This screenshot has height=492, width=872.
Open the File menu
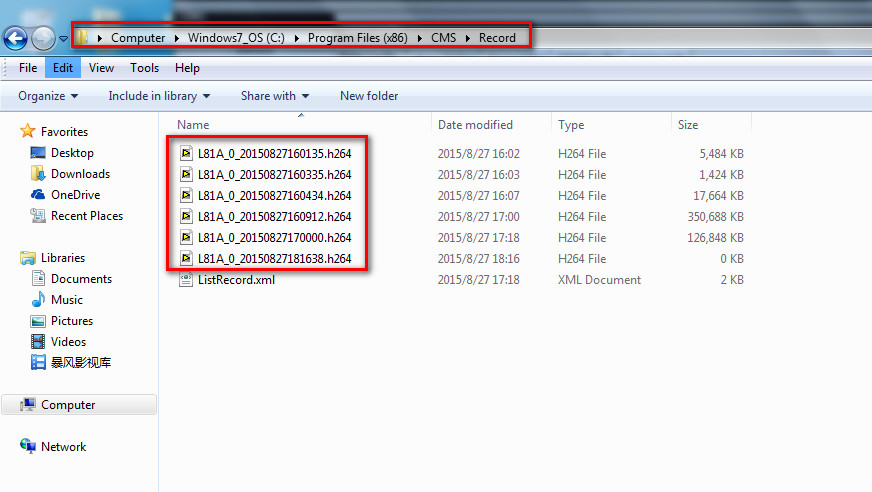tap(28, 68)
